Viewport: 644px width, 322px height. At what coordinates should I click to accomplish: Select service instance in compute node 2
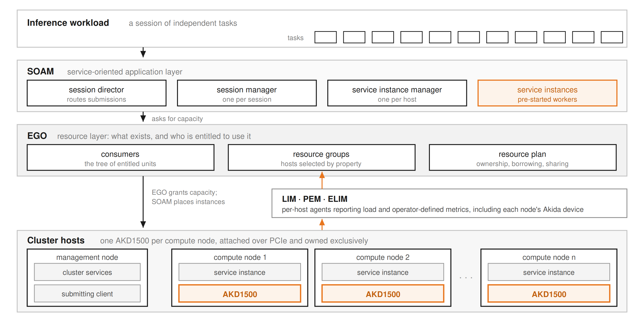(x=383, y=272)
